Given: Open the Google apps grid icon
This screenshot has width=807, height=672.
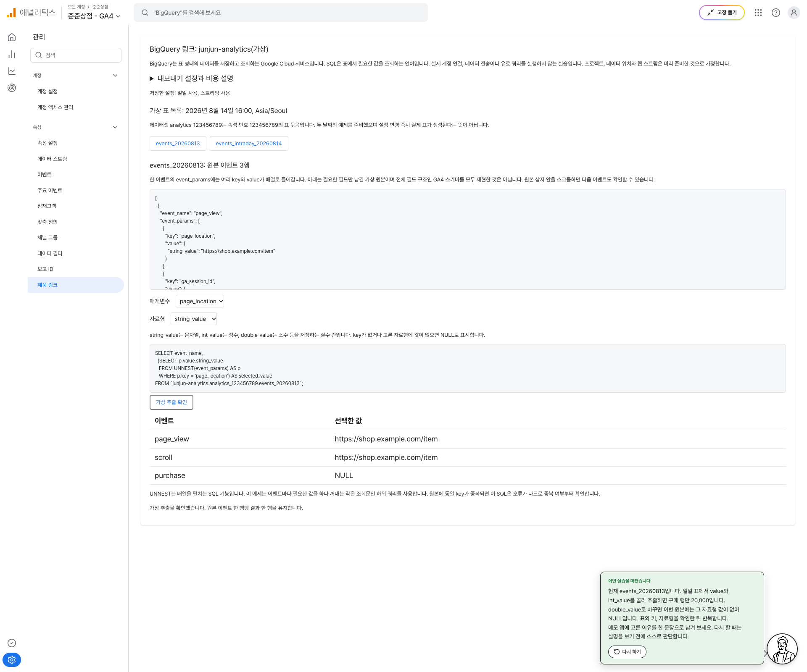Looking at the screenshot, I should click(758, 13).
